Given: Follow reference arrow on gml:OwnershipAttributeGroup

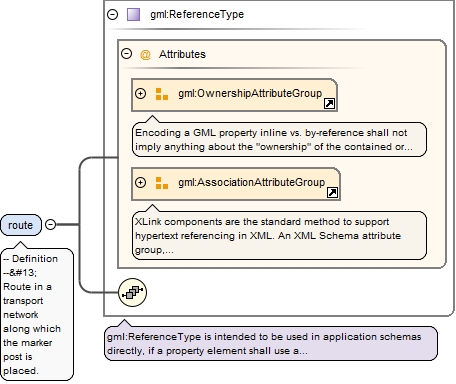Looking at the screenshot, I should tap(329, 104).
